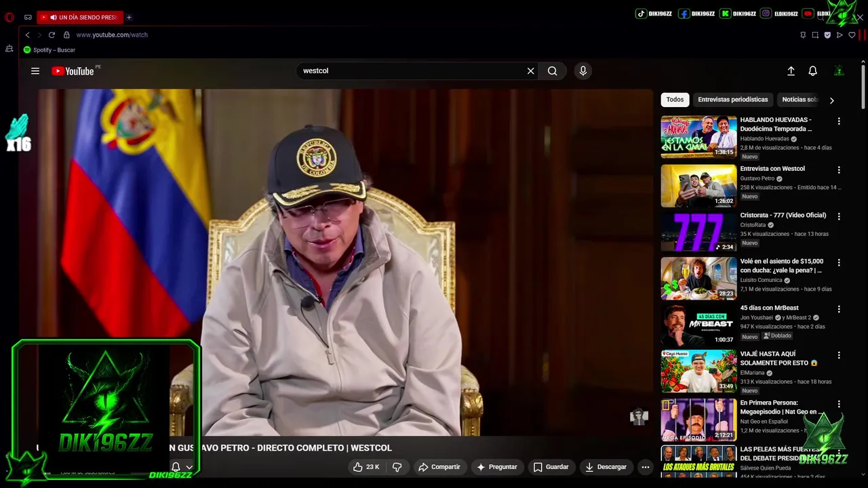Screen dimensions: 868x488
Task: Bookmark the page with the heart icon
Action: coord(852,35)
